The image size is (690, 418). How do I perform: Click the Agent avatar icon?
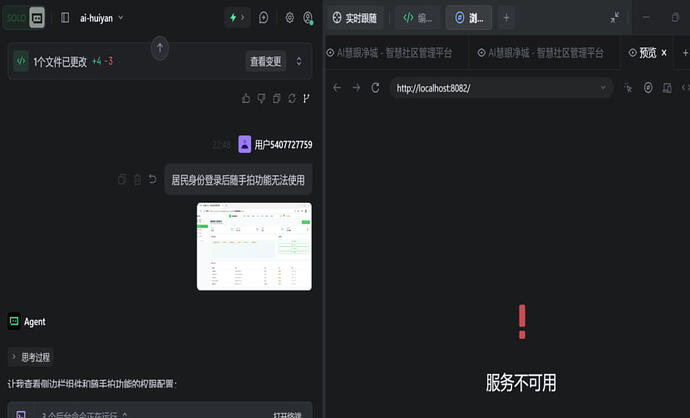pos(14,322)
